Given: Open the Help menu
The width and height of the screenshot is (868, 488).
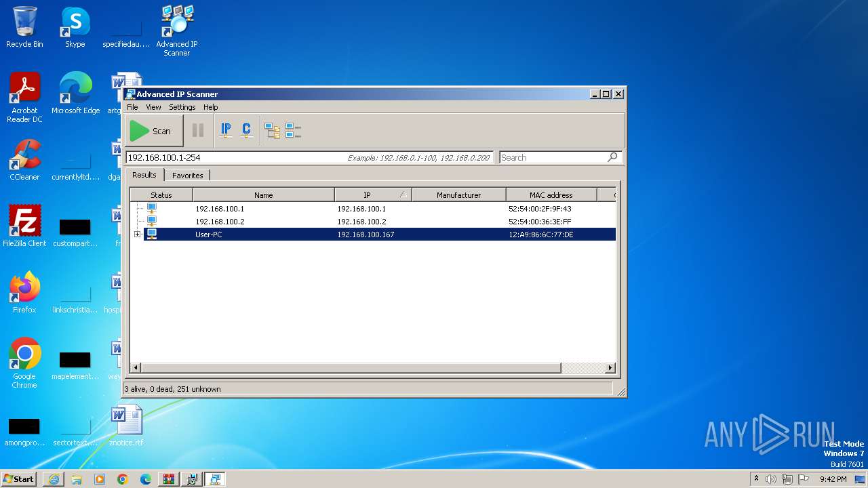Looking at the screenshot, I should [211, 107].
